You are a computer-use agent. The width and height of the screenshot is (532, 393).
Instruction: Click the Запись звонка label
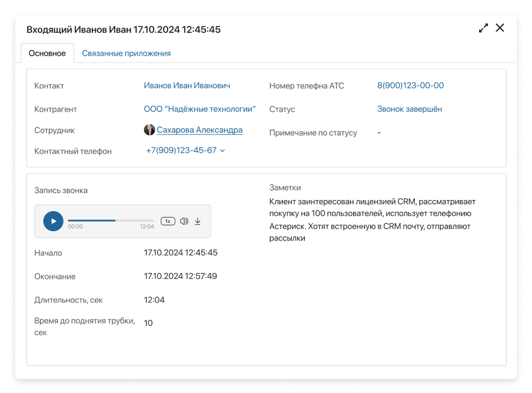(x=61, y=190)
